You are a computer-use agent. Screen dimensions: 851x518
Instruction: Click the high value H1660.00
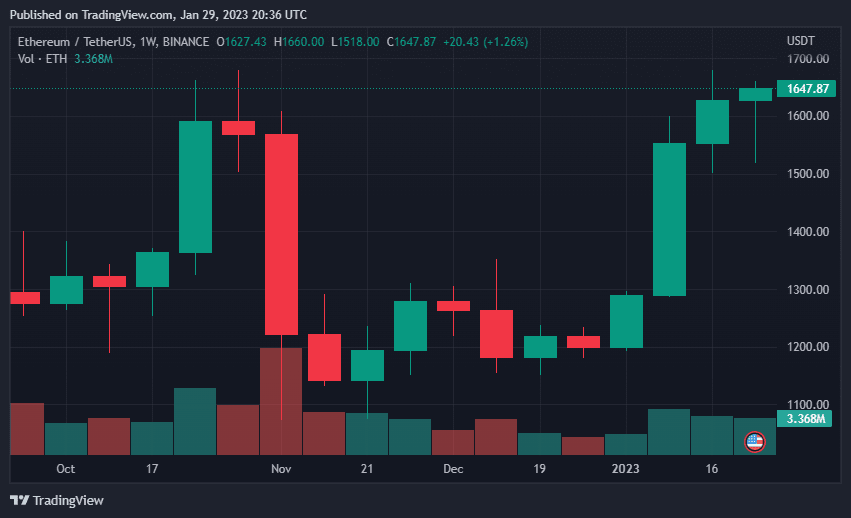click(x=299, y=42)
